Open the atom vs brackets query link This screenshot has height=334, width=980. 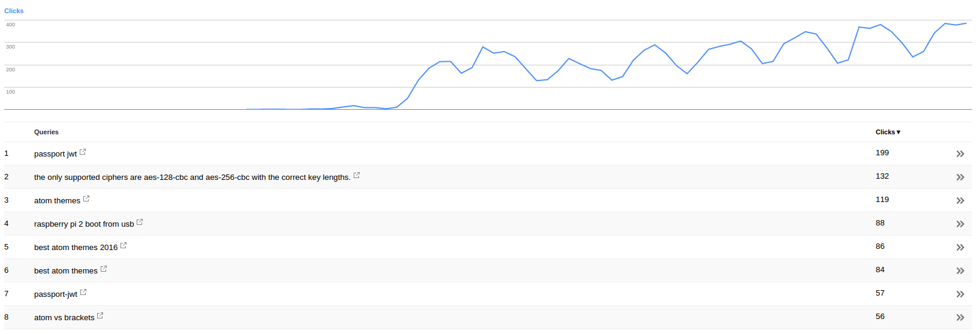[64, 318]
